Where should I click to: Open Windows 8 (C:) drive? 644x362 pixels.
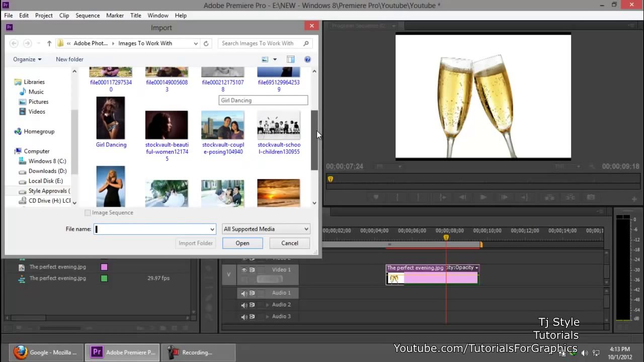[x=47, y=161]
